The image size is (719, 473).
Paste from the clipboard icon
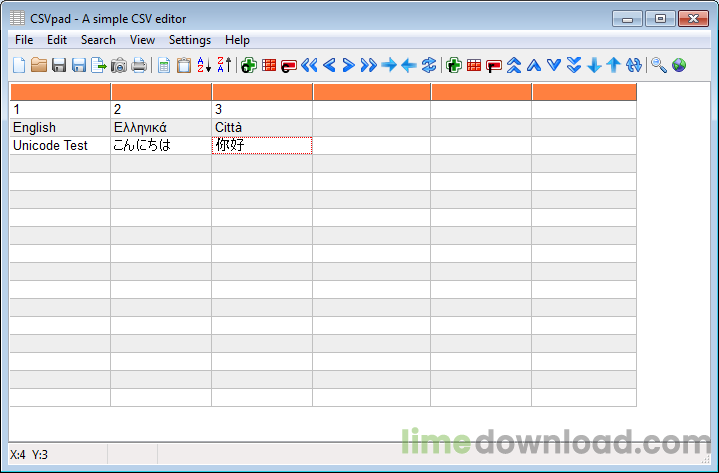pyautogui.click(x=184, y=66)
